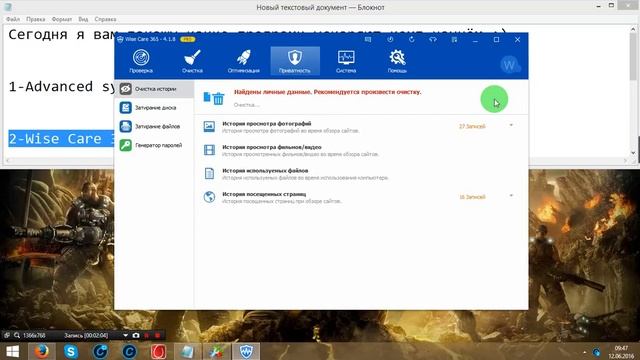Click the 1366x768 resolution label
The height and width of the screenshot is (360, 640).
click(34, 336)
